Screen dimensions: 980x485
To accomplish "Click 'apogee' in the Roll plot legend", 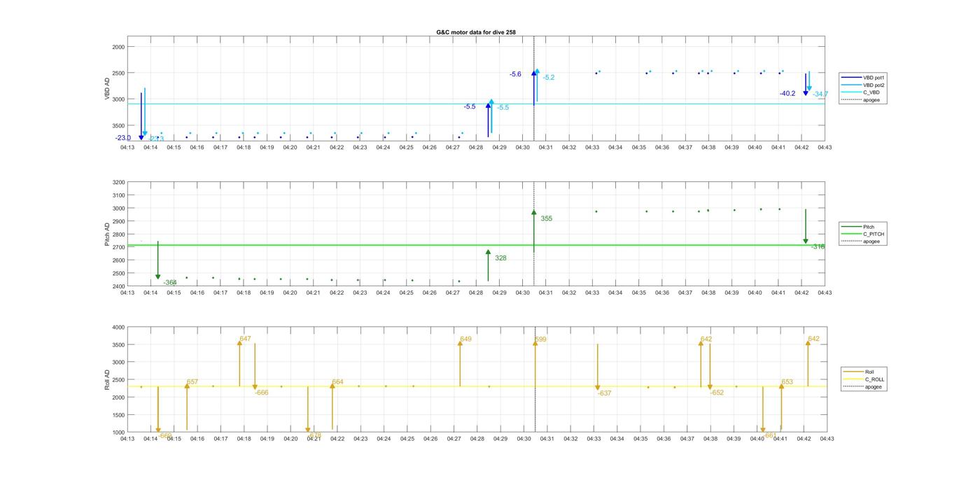I will click(x=873, y=386).
